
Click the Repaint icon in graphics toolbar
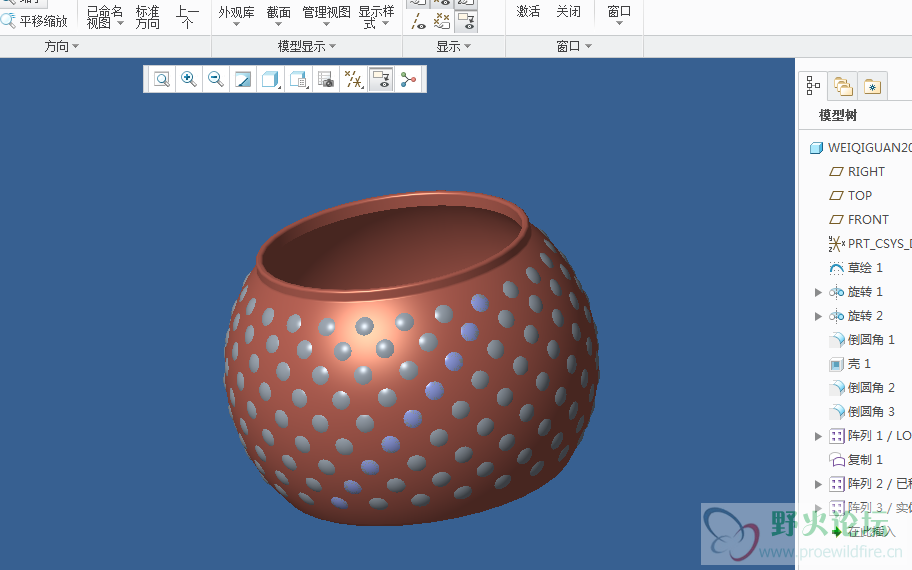point(243,80)
